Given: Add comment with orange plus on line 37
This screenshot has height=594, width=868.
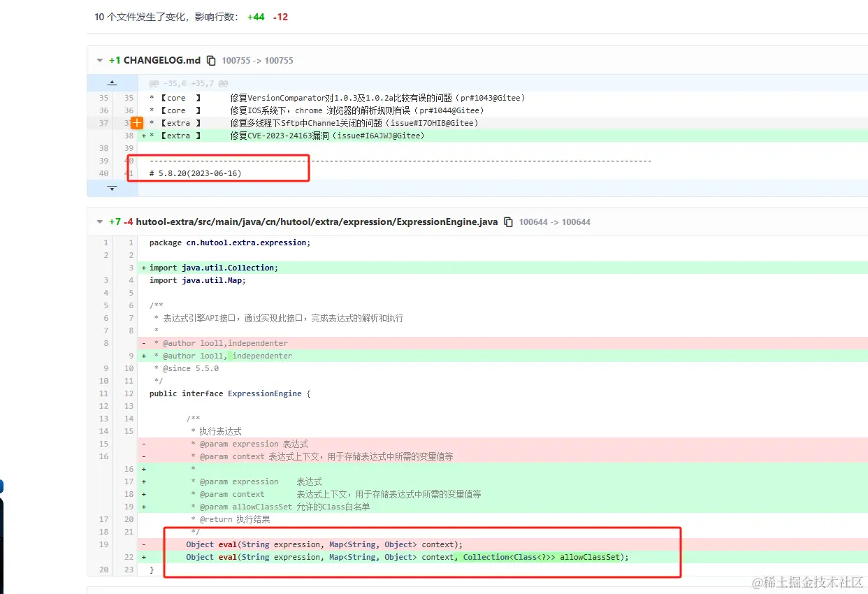Looking at the screenshot, I should (137, 123).
